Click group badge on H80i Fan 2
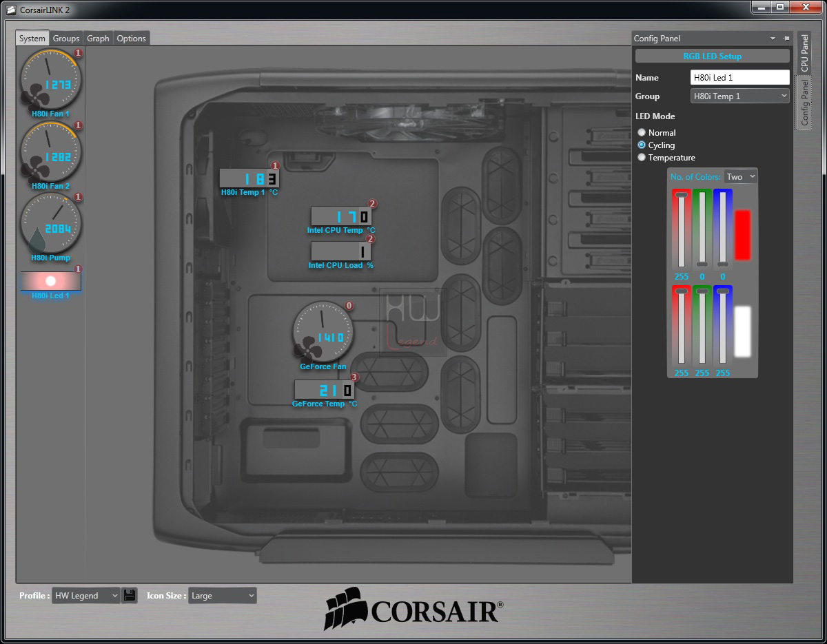This screenshot has height=644, width=827. tap(78, 125)
